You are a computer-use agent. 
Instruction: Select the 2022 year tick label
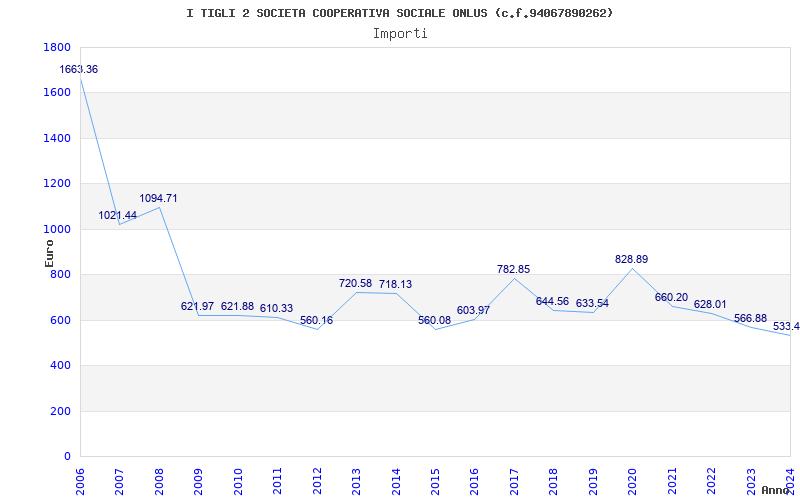711,478
